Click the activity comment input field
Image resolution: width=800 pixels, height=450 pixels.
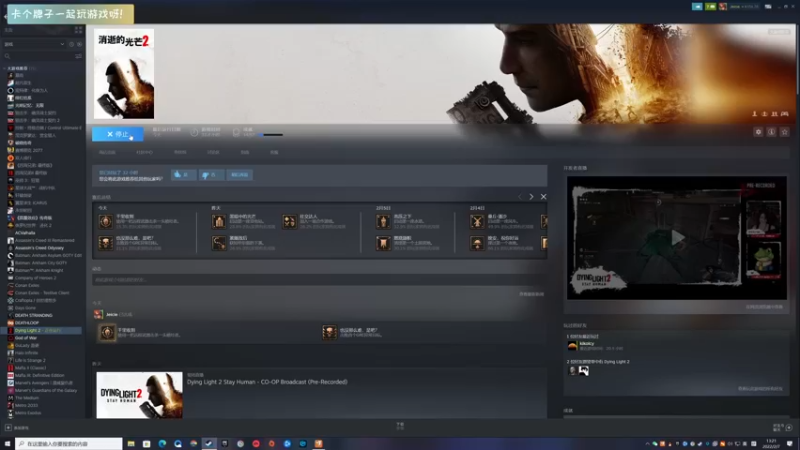[x=318, y=280]
